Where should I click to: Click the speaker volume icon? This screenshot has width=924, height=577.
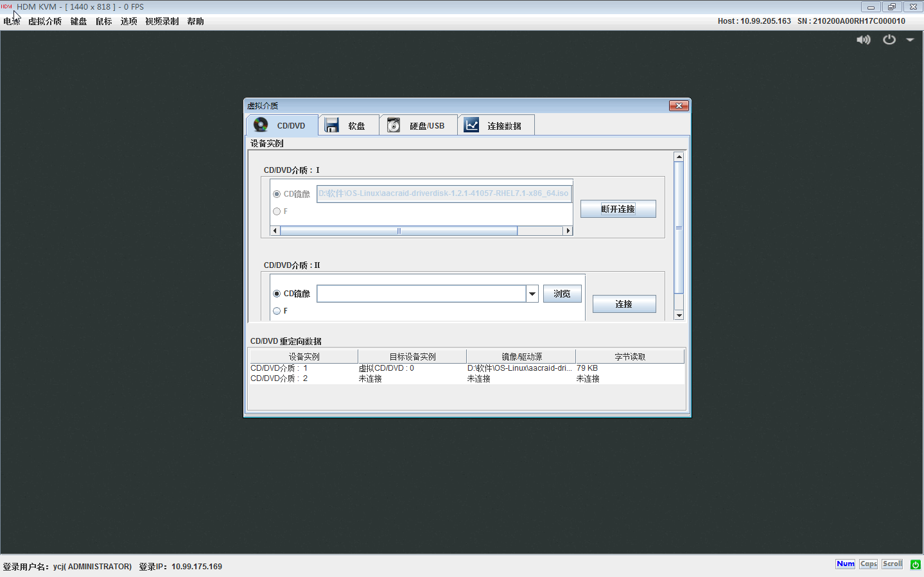click(x=864, y=40)
